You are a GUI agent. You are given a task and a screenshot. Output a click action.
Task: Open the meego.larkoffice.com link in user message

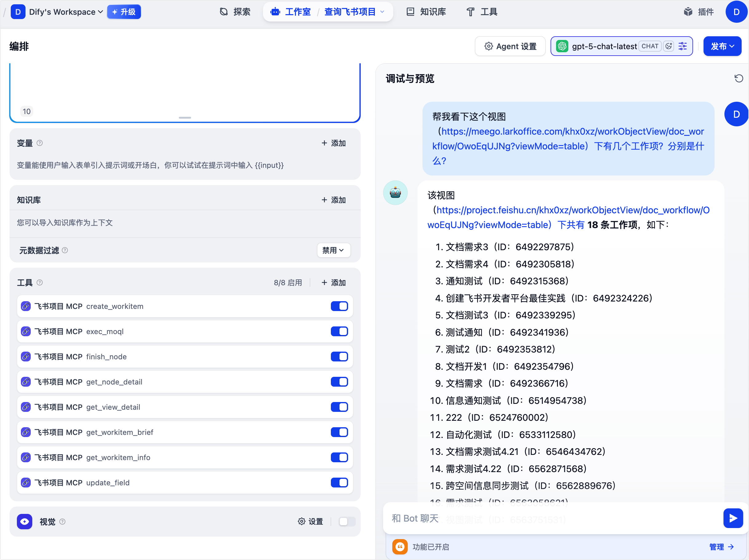click(568, 139)
